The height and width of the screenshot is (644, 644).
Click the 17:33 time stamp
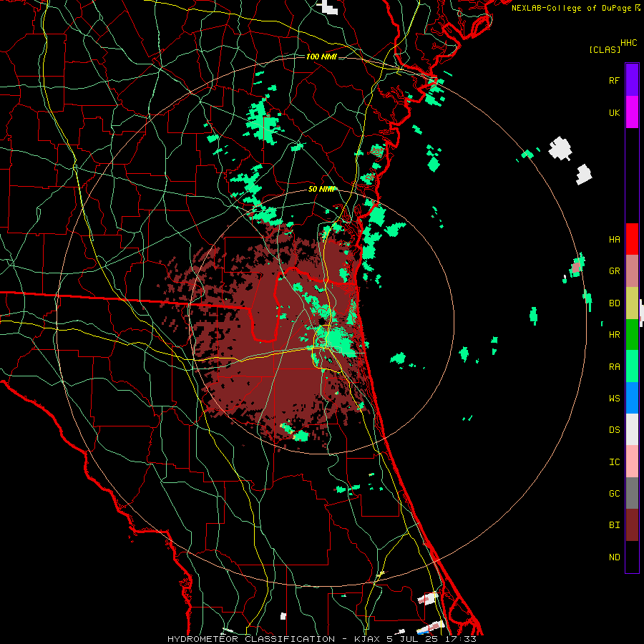pyautogui.click(x=460, y=639)
